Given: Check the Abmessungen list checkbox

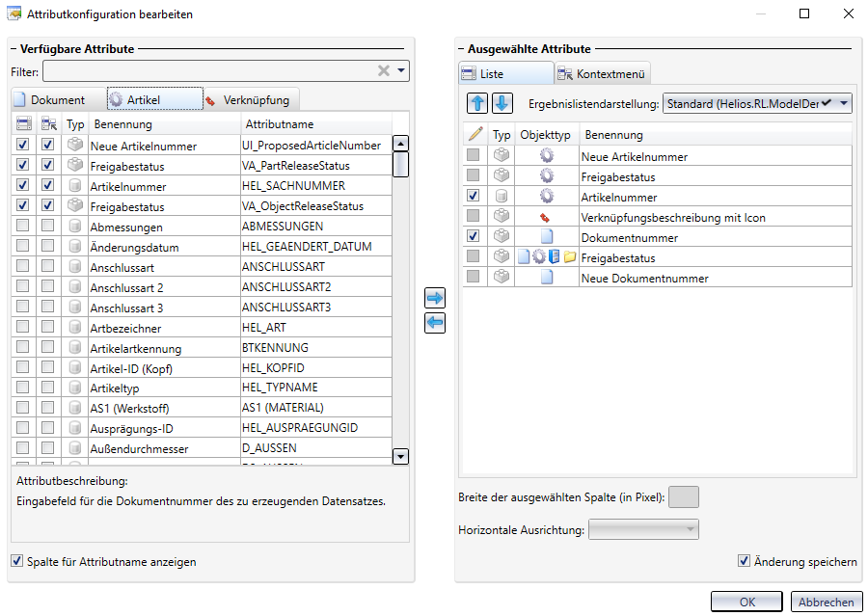Looking at the screenshot, I should 24,227.
